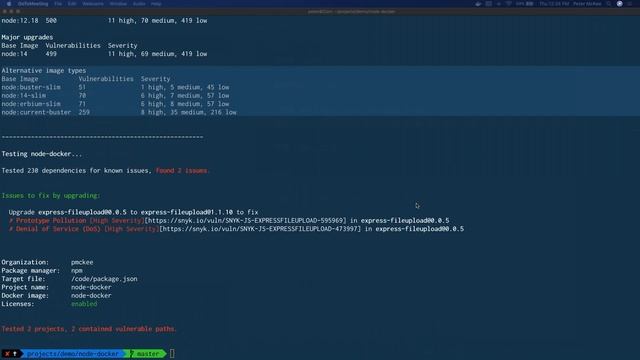Screen dimensions: 640x360
Task: Click the Prototype Pollution high severity text
Action: pos(76,220)
